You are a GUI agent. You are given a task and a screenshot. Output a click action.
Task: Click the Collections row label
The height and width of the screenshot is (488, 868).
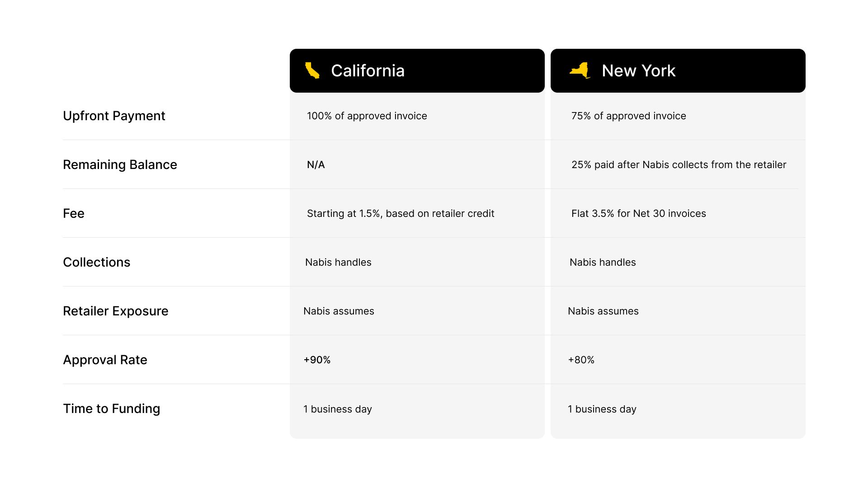click(x=96, y=262)
